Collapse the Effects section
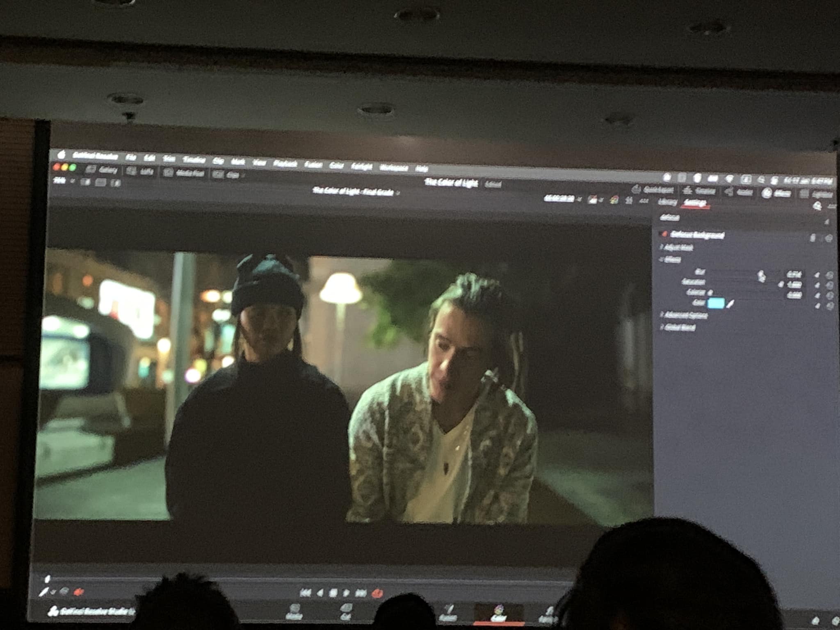The height and width of the screenshot is (630, 840). pyautogui.click(x=671, y=260)
